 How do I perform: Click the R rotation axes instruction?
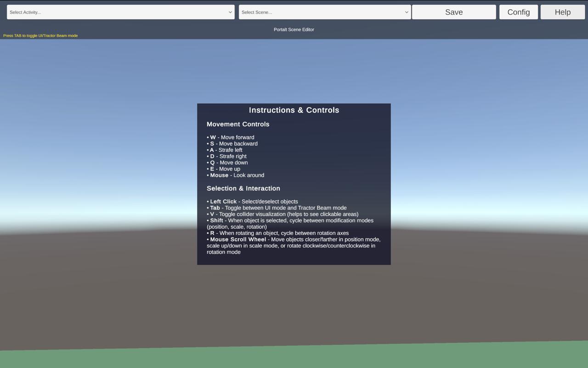[278, 233]
